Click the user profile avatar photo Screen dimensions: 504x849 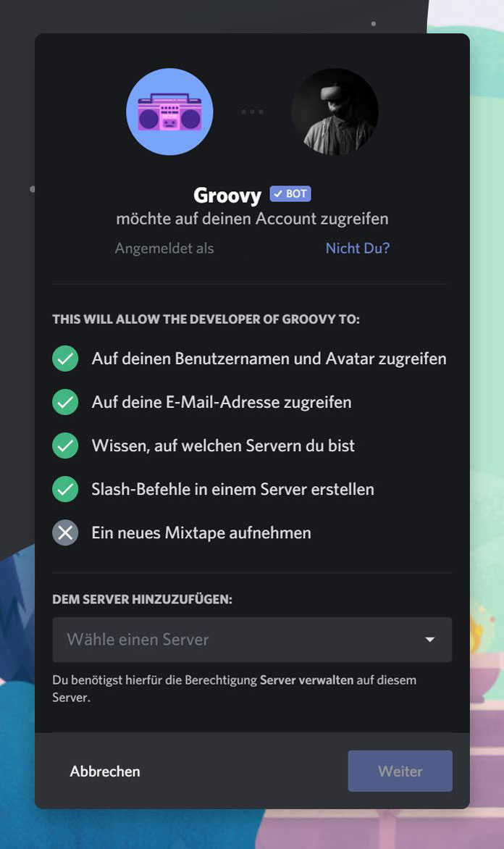[x=335, y=112]
